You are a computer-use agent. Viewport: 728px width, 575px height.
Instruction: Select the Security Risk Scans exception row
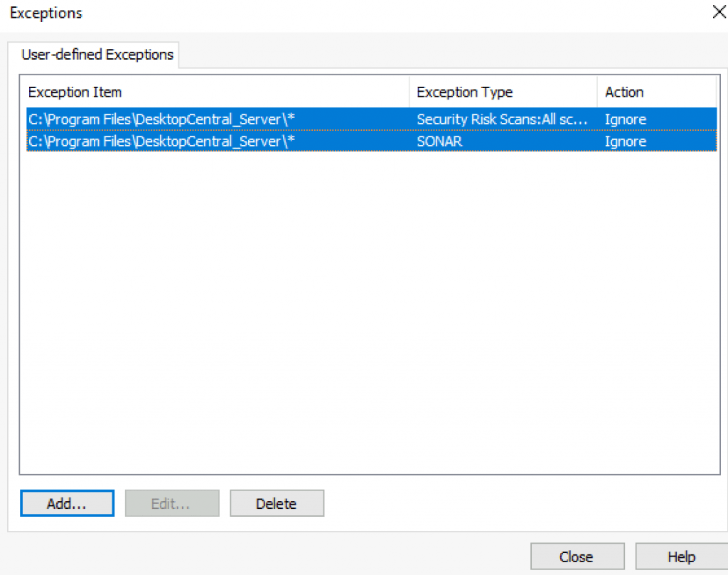tap(213, 119)
